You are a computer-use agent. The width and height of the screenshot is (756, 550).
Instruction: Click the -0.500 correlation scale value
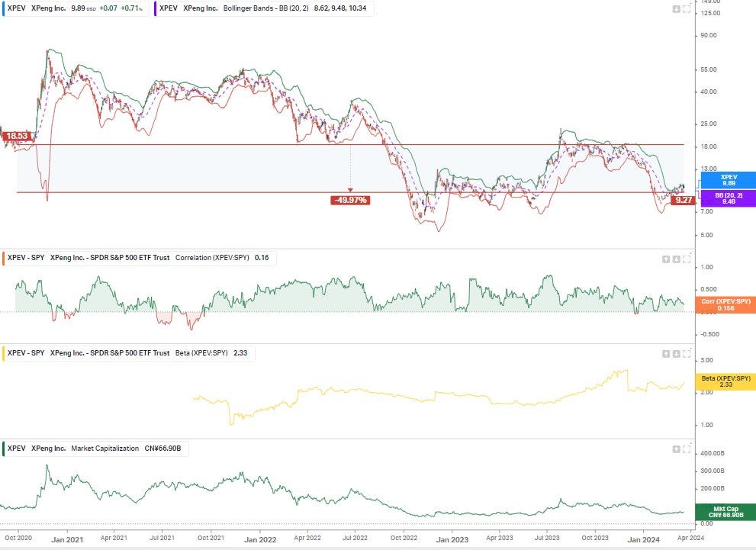click(709, 334)
